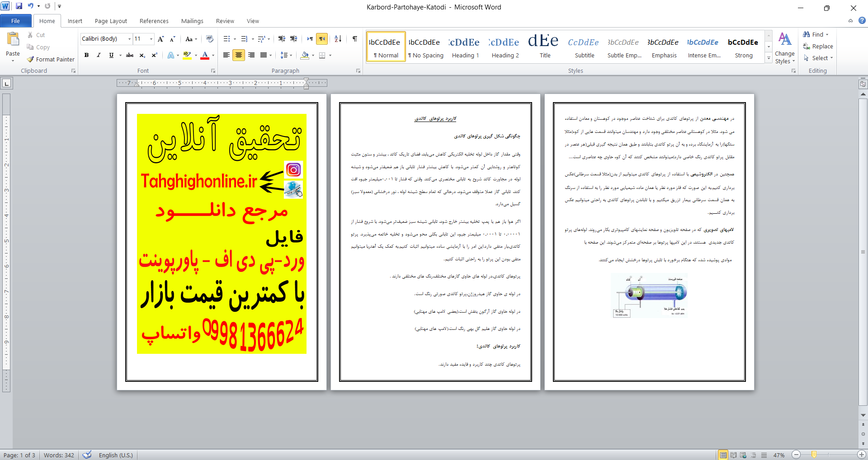
Task: Toggle Center alignment
Action: [x=239, y=55]
